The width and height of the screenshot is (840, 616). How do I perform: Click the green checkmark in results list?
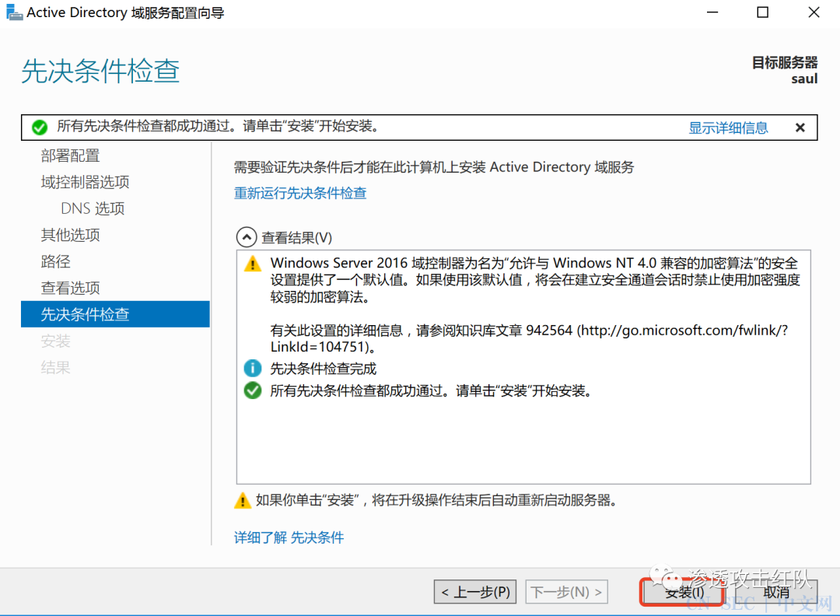tap(252, 390)
